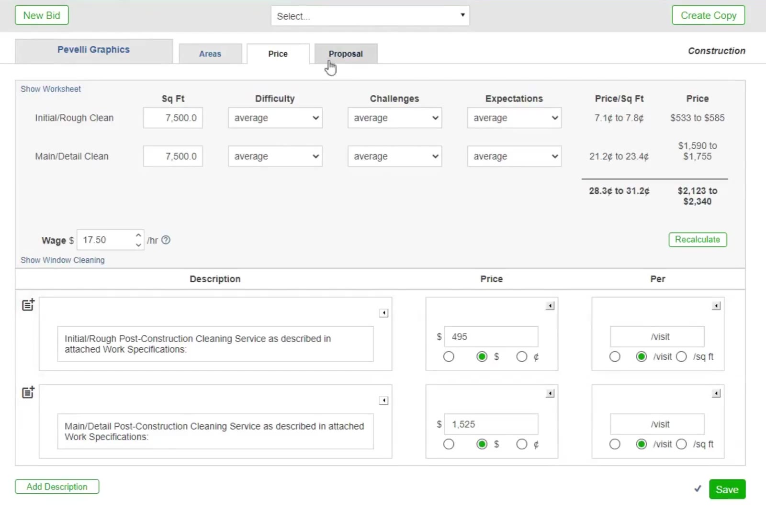
Task: Open Expectations dropdown for Main/Detail Clean
Action: (x=515, y=156)
